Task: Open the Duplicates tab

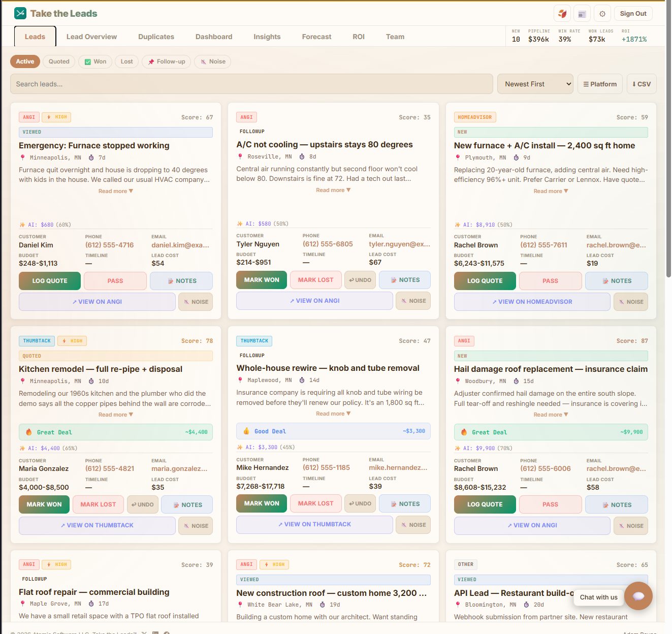Action: click(156, 37)
